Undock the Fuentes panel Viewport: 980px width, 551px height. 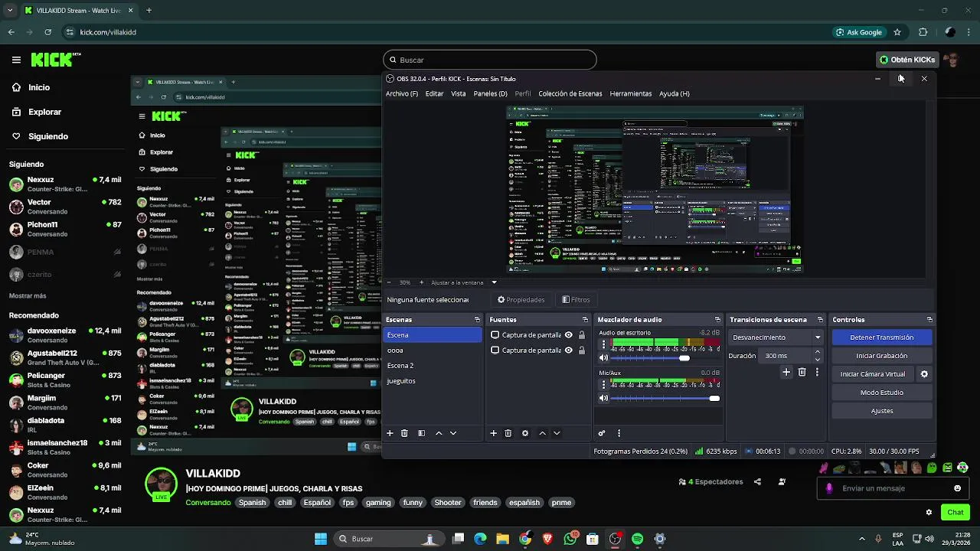[585, 320]
